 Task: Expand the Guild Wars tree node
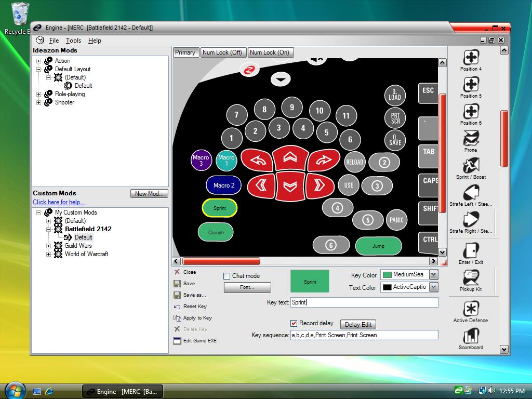(48, 246)
